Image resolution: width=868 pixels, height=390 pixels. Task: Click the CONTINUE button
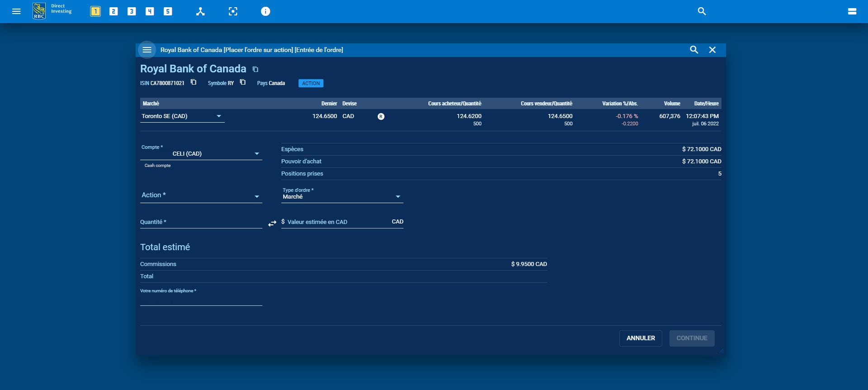(692, 338)
